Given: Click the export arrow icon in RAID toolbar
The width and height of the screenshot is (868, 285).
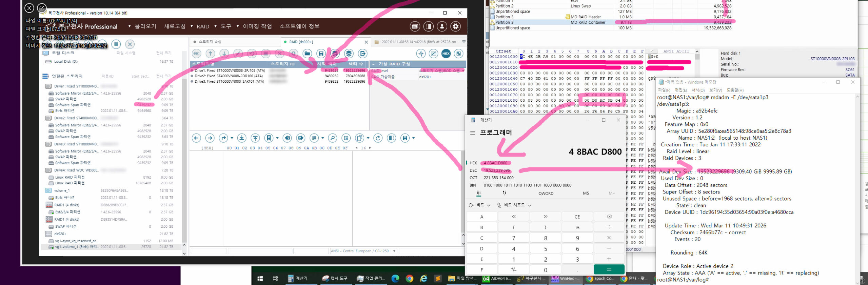Looking at the screenshot, I should [362, 54].
